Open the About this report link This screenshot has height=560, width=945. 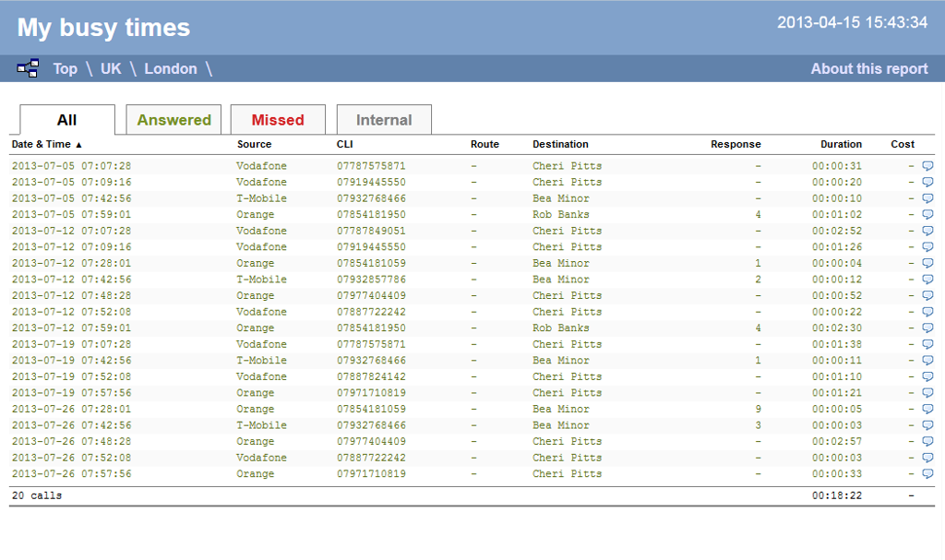tap(868, 68)
